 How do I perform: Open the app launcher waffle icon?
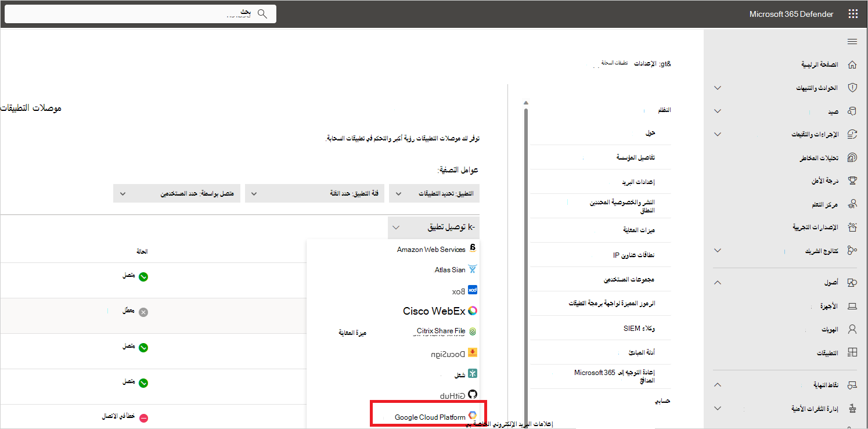pyautogui.click(x=852, y=14)
